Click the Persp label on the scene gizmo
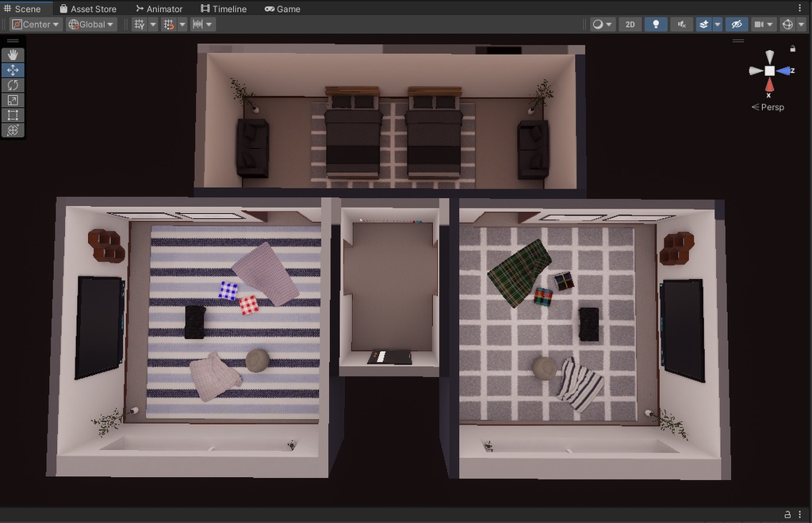Image resolution: width=812 pixels, height=523 pixels. [x=766, y=107]
